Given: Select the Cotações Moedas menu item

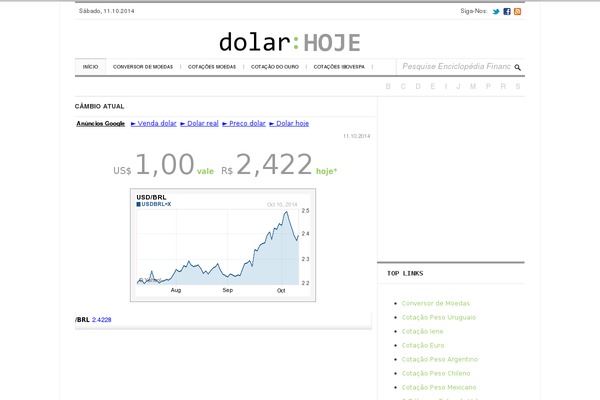Looking at the screenshot, I should pos(212,67).
